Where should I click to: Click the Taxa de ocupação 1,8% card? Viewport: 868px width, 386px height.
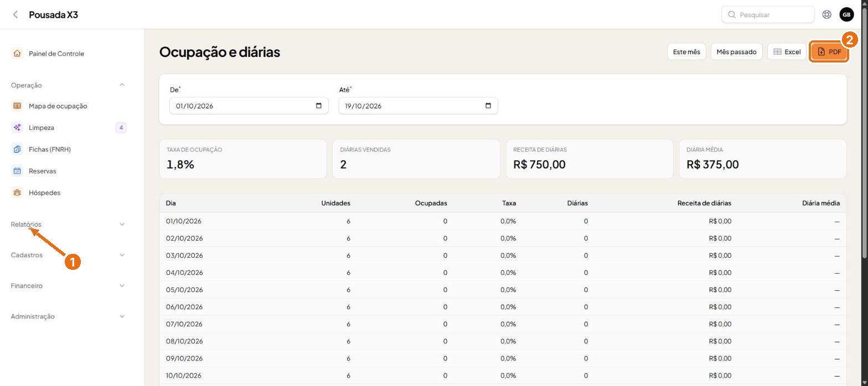pos(242,159)
